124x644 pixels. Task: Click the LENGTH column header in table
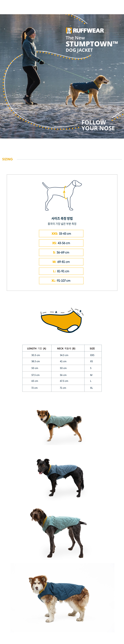point(37,348)
